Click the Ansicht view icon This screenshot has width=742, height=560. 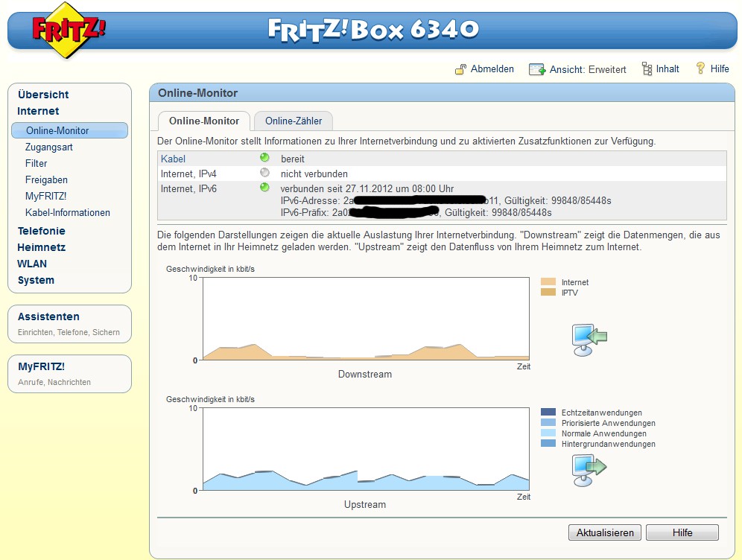click(x=536, y=69)
